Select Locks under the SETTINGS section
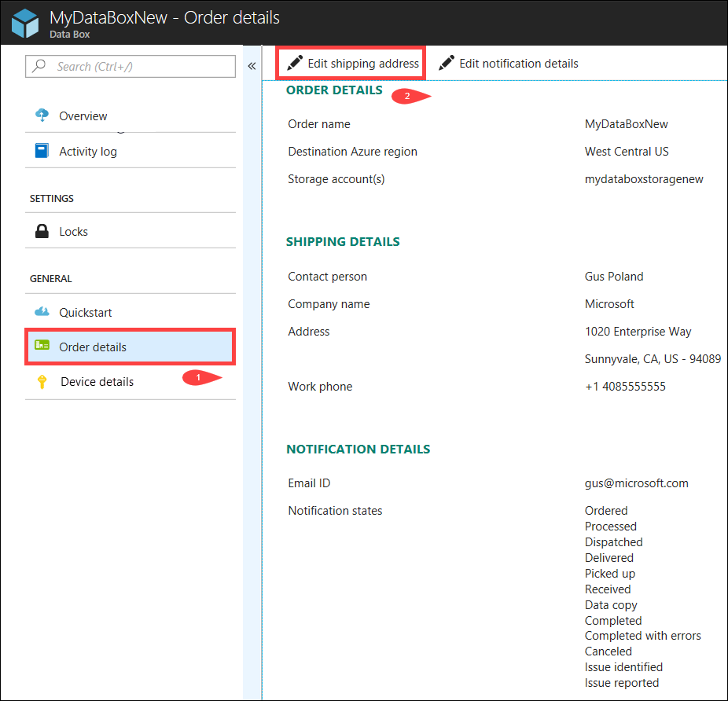 pos(72,230)
